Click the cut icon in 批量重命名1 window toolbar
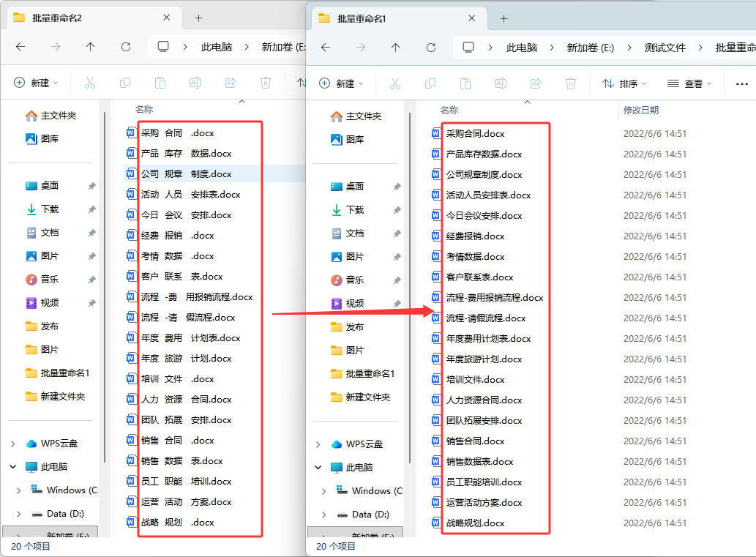756x557 pixels. coord(395,84)
